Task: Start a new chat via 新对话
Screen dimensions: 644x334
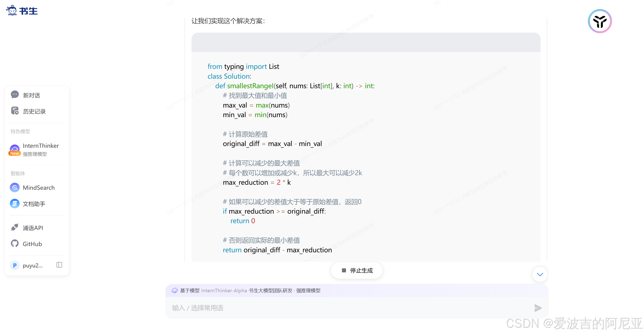Action: click(31, 95)
